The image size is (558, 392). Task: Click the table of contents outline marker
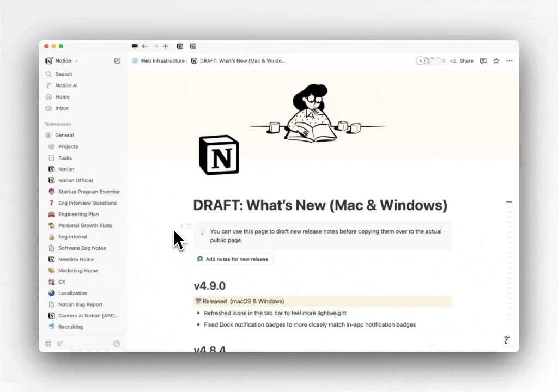click(x=510, y=201)
